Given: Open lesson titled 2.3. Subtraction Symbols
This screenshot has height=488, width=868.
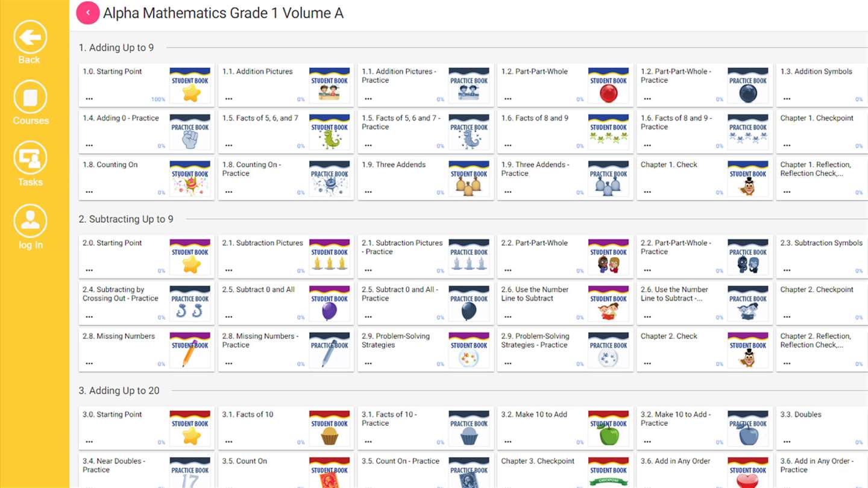Looking at the screenshot, I should pyautogui.click(x=821, y=243).
